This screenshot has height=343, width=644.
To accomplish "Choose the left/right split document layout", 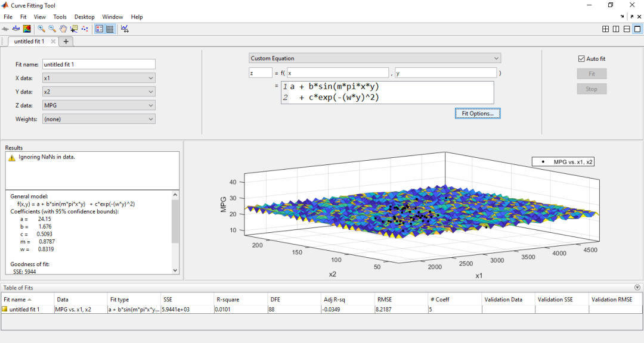I will 615,29.
